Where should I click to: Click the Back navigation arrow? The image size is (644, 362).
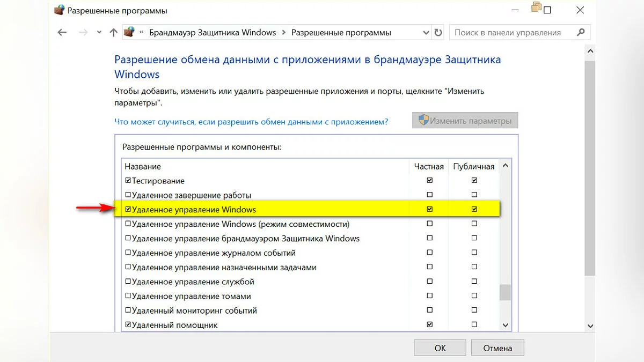(x=62, y=32)
